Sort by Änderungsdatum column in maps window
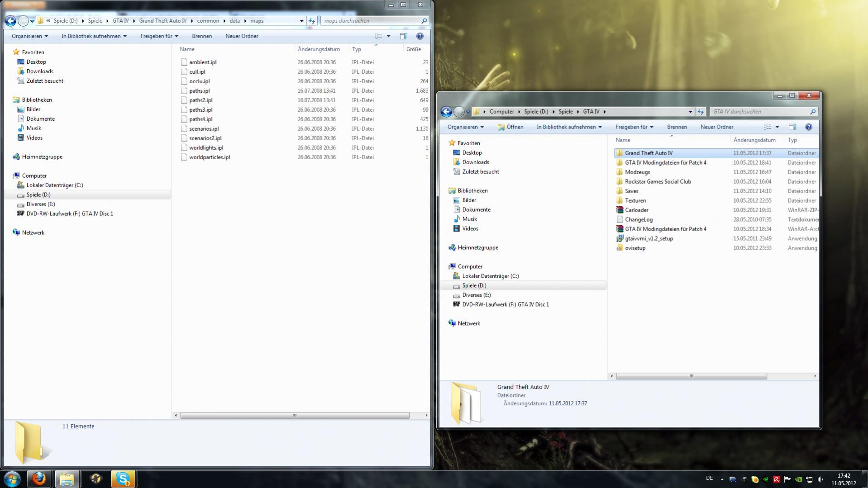This screenshot has height=488, width=868. [x=319, y=49]
